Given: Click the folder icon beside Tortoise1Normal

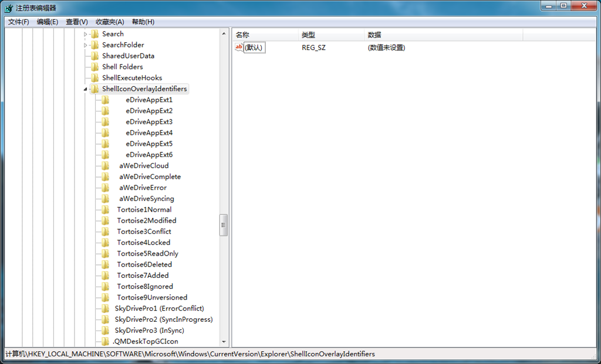Looking at the screenshot, I should pos(105,210).
